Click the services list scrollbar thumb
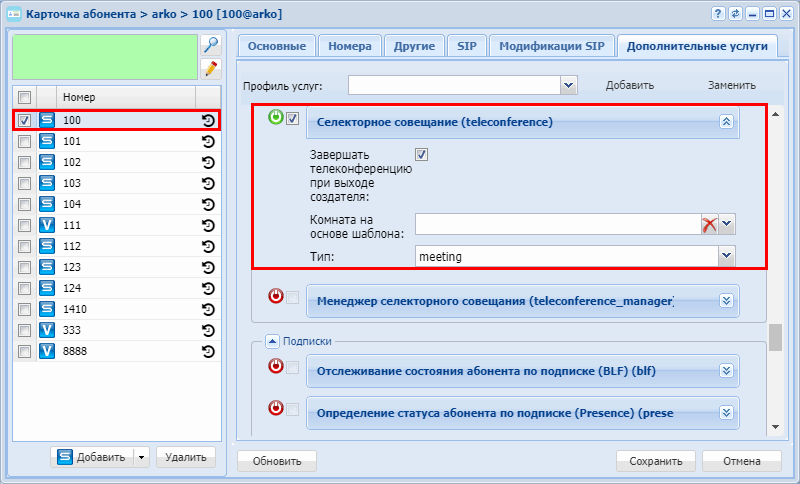This screenshot has width=800, height=484. point(775,337)
